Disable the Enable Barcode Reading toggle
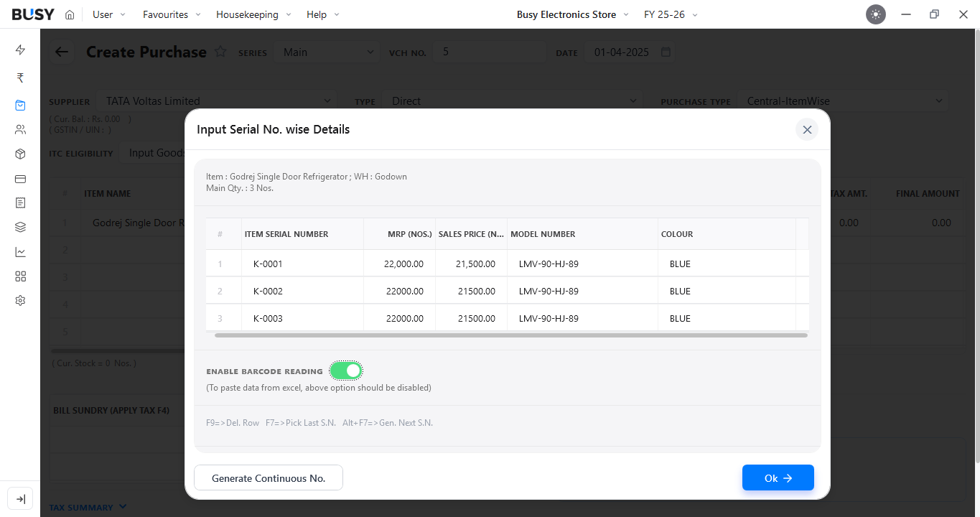Screen dimensions: 980x517 pos(346,371)
